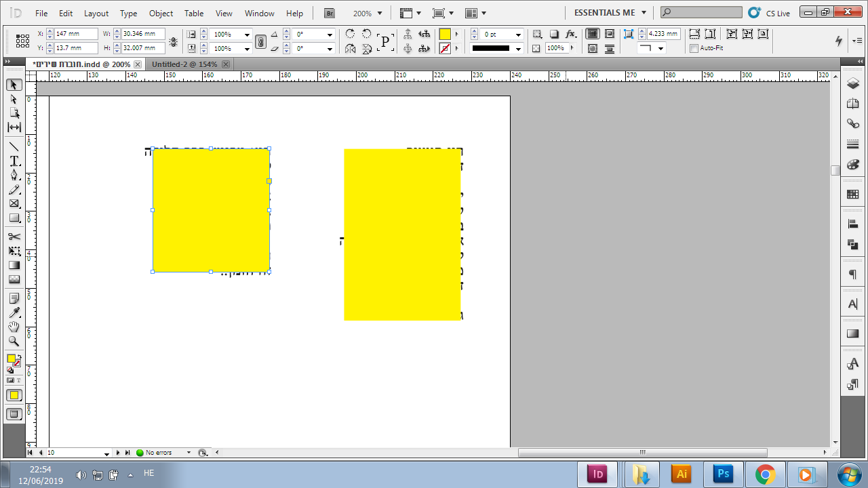Open the Quick Apply lightning icon

click(x=839, y=41)
